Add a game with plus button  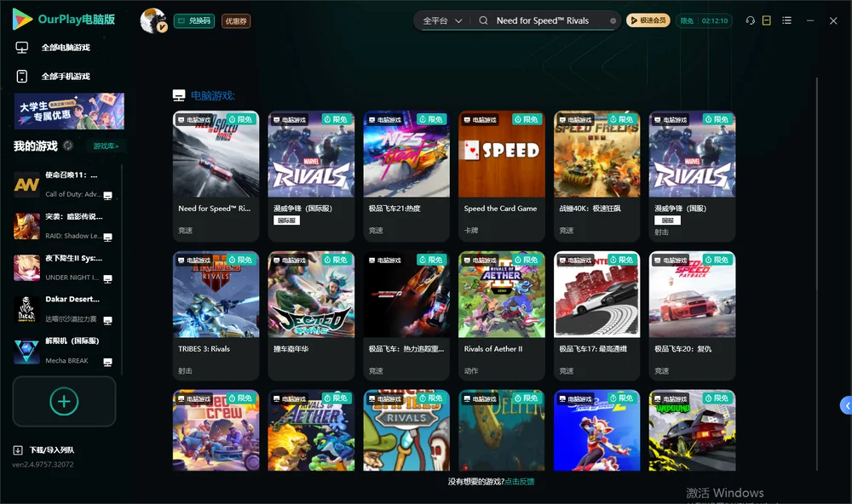tap(64, 401)
